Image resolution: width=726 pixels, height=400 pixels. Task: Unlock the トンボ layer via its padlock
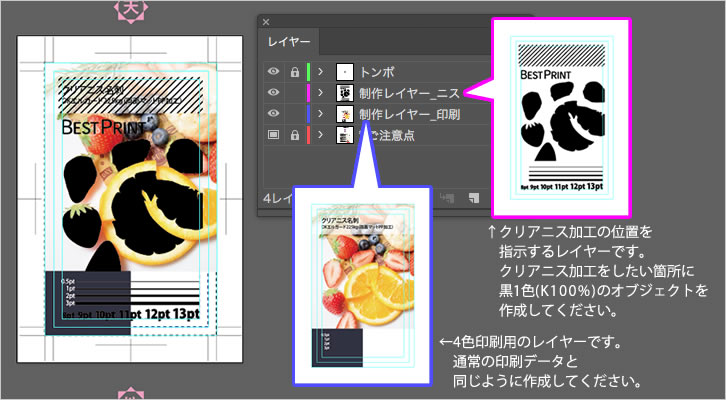tap(294, 72)
